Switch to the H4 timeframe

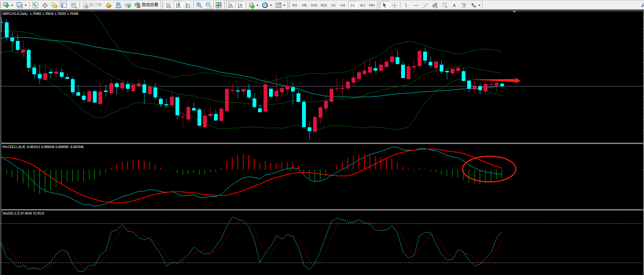point(343,5)
